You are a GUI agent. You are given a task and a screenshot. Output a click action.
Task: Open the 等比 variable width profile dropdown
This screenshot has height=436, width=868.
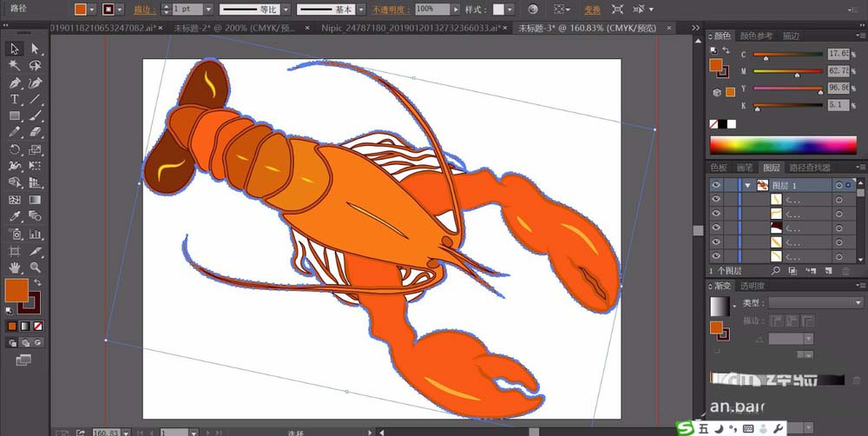point(286,10)
